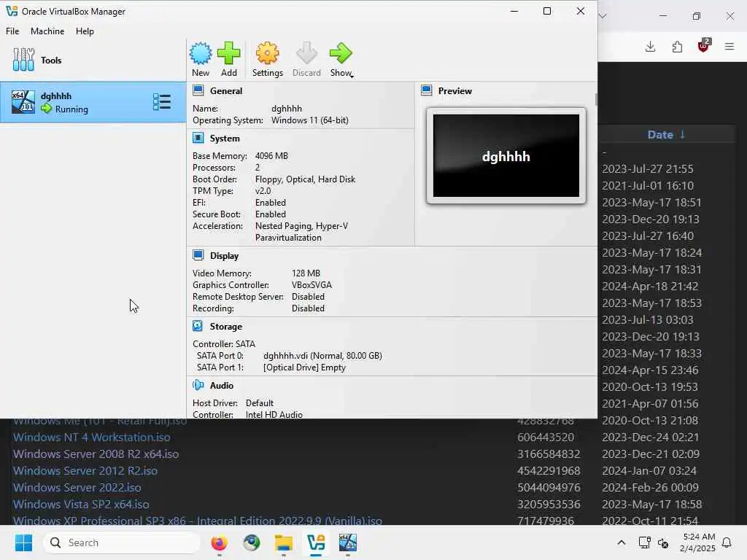Image resolution: width=747 pixels, height=560 pixels.
Task: Click the dghhhh.vdi SATA Port 0 entry
Action: point(322,356)
